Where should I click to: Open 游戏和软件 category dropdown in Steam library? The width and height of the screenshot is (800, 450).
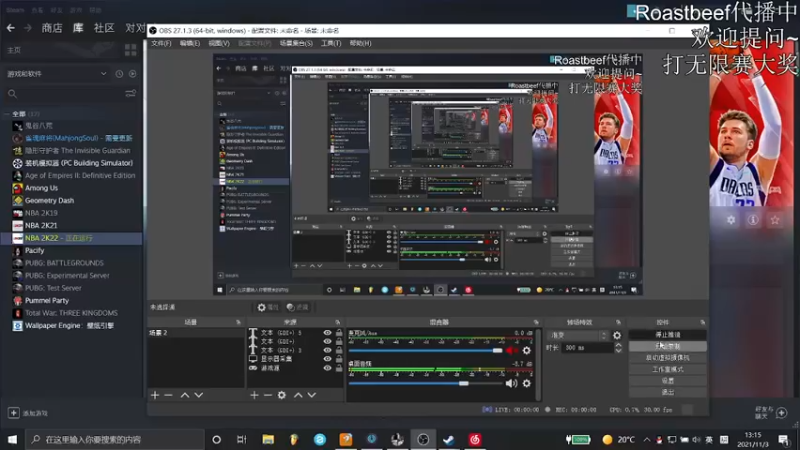pyautogui.click(x=57, y=74)
